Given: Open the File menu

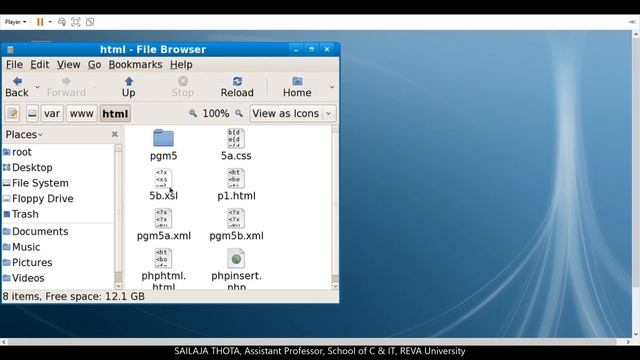Looking at the screenshot, I should (14, 64).
